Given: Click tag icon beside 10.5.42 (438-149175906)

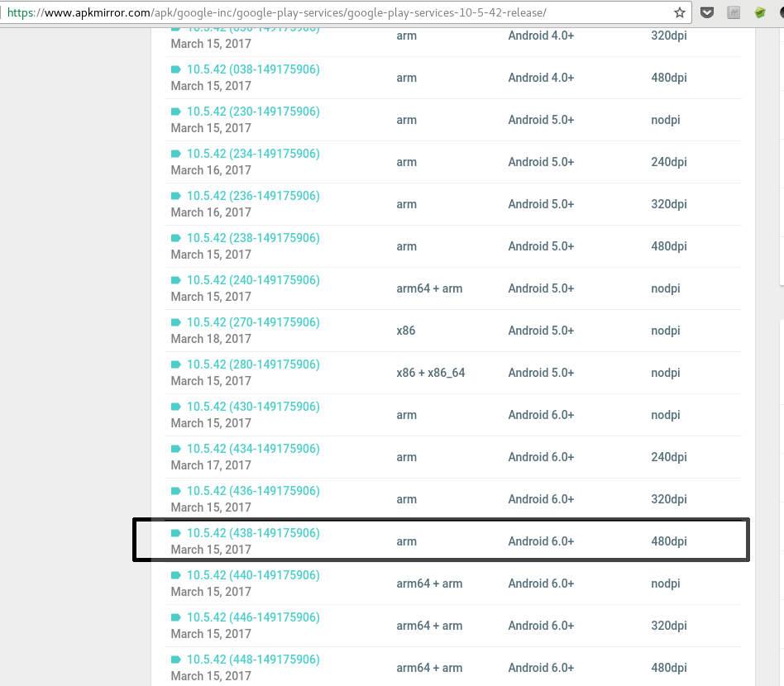Looking at the screenshot, I should tap(175, 533).
